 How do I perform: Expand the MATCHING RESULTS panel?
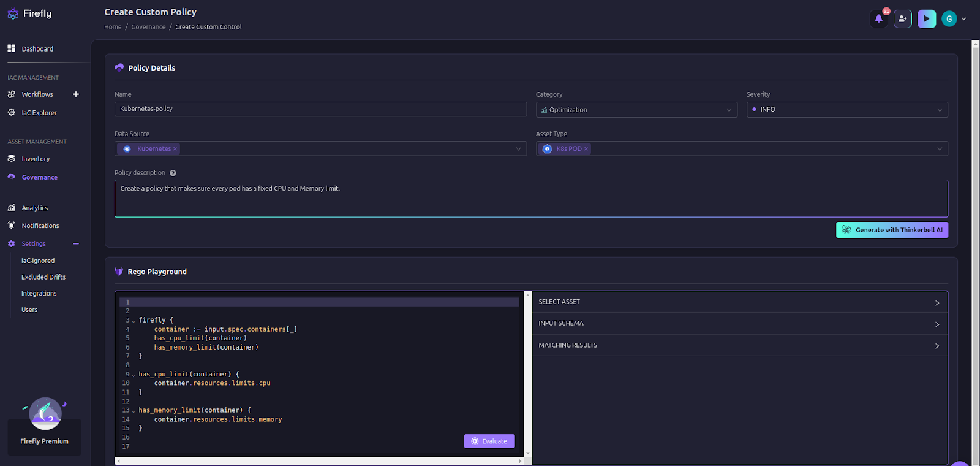click(740, 346)
